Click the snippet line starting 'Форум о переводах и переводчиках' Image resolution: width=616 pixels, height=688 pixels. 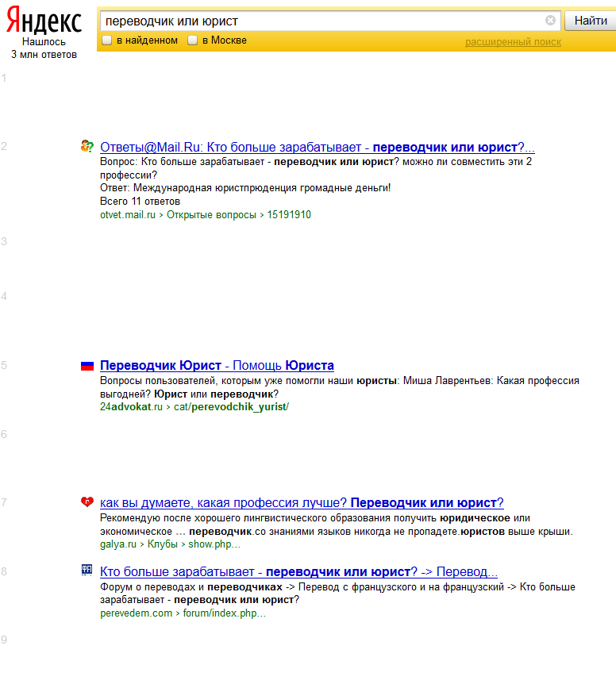[337, 587]
